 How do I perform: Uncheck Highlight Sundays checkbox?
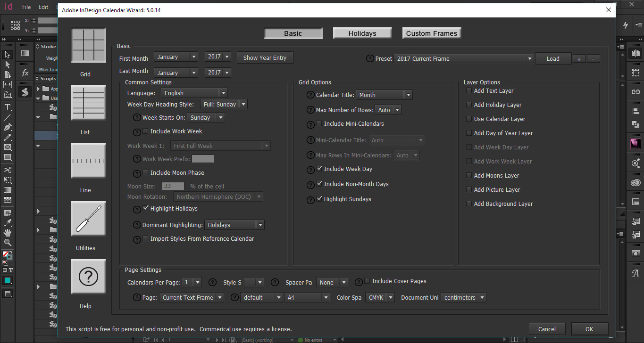click(319, 199)
